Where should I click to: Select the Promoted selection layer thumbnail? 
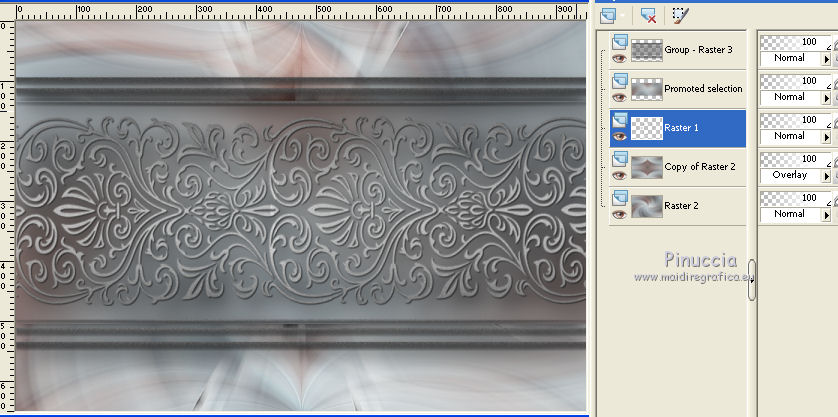pos(647,89)
